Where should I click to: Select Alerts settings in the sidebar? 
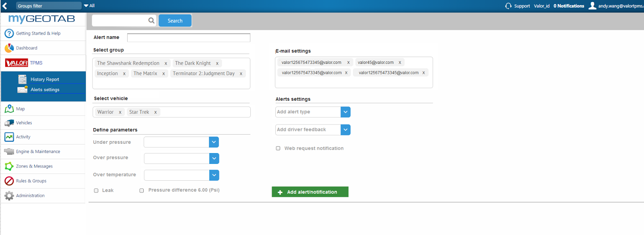(45, 90)
